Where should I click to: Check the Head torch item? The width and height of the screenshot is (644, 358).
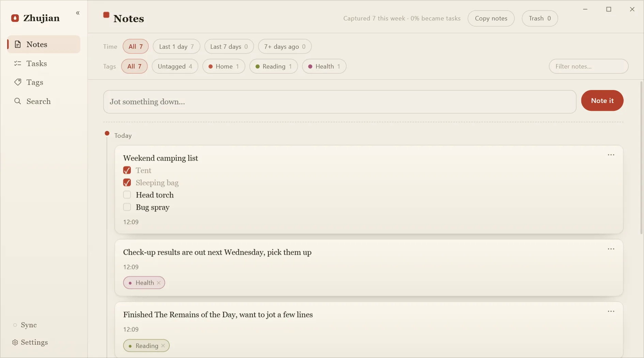coord(127,195)
